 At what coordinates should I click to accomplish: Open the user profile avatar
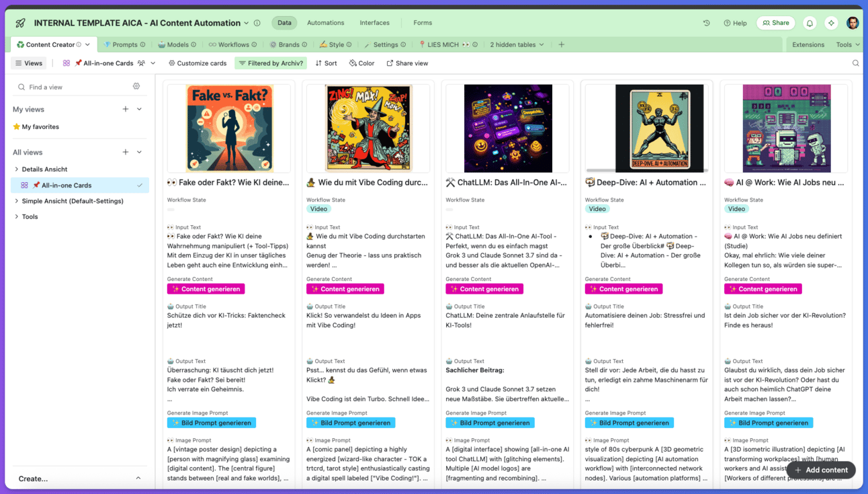[x=853, y=23]
